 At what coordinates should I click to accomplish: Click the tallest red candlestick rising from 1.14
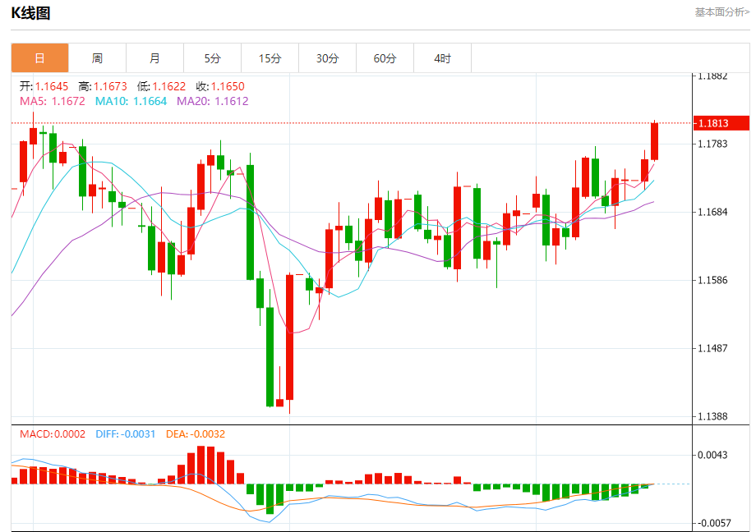click(290, 337)
